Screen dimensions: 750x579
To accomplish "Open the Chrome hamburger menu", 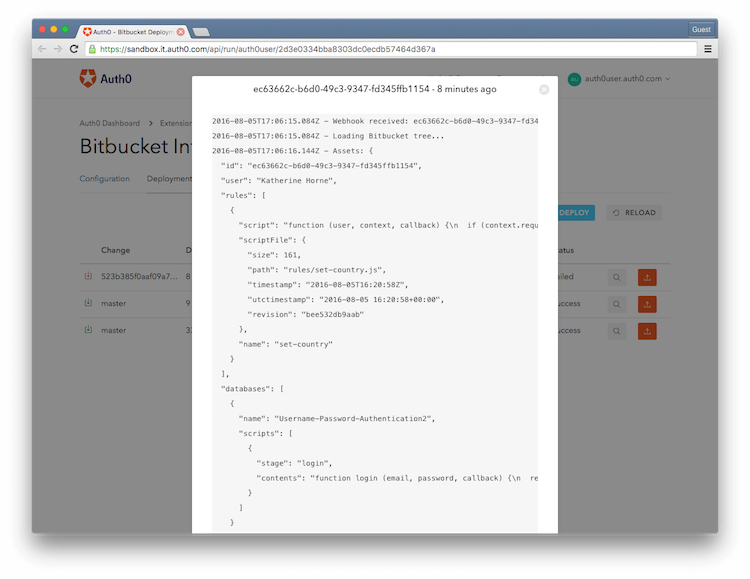I will [708, 49].
